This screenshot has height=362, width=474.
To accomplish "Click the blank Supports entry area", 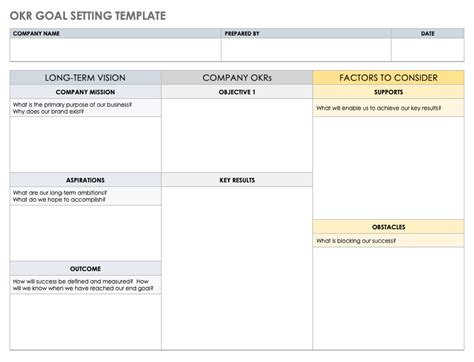I will [x=388, y=168].
